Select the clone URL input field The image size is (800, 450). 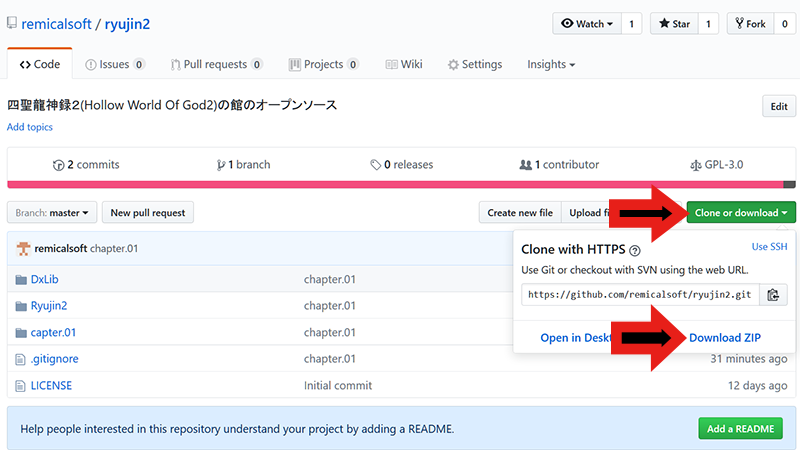point(640,294)
